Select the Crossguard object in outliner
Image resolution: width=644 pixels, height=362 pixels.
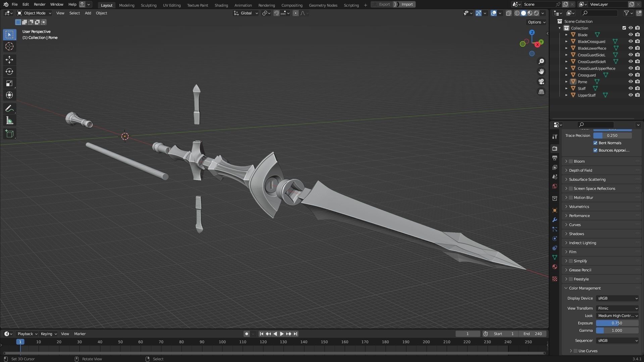click(587, 75)
